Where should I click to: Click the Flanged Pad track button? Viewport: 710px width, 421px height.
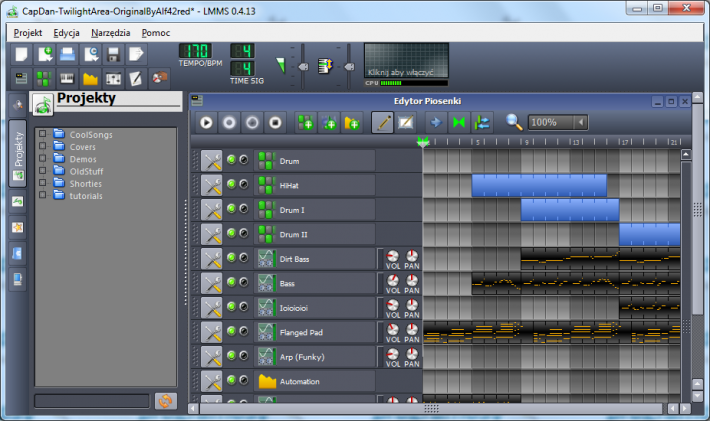click(x=315, y=332)
